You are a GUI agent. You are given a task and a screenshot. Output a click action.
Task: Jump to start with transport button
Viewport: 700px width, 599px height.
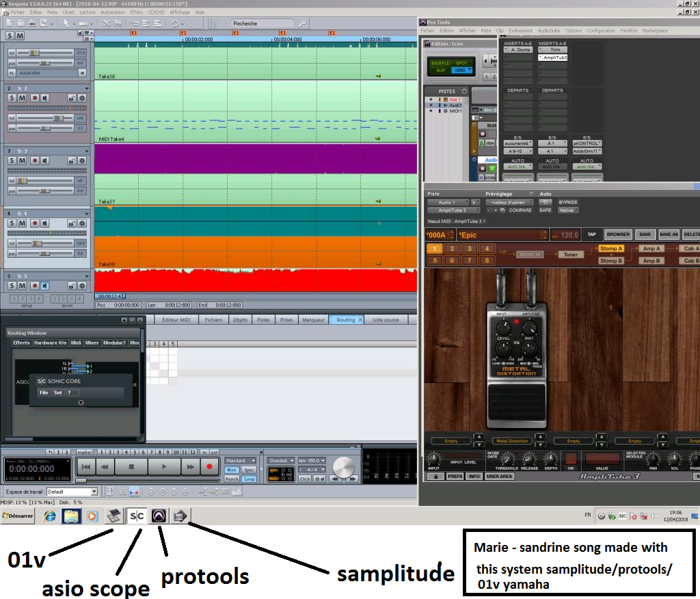[86, 467]
